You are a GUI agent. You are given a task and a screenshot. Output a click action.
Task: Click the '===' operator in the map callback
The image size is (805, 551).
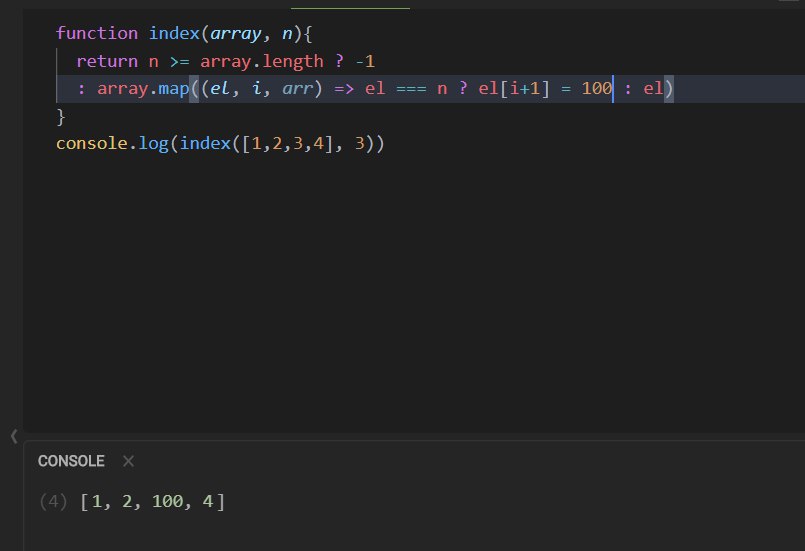click(411, 89)
